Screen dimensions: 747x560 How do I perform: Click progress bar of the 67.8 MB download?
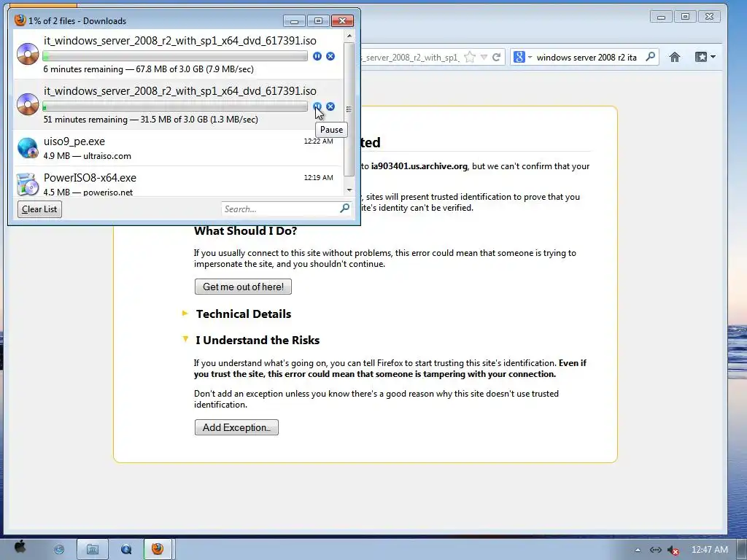(175, 56)
